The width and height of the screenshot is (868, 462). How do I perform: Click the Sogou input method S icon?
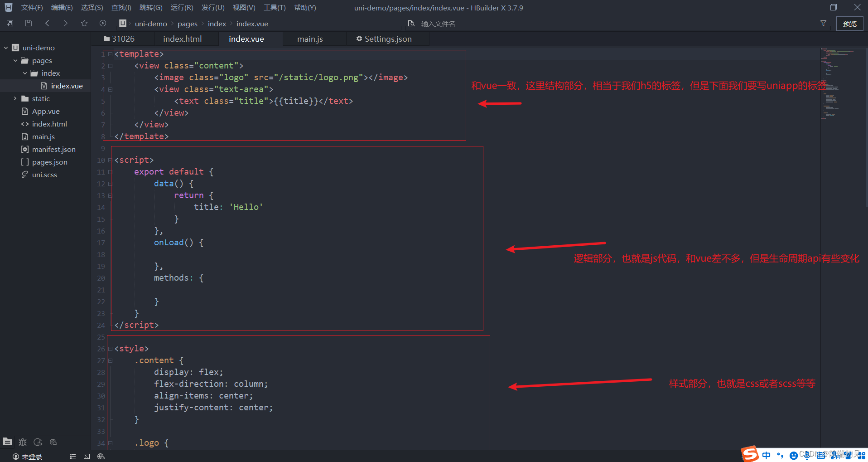[750, 454]
